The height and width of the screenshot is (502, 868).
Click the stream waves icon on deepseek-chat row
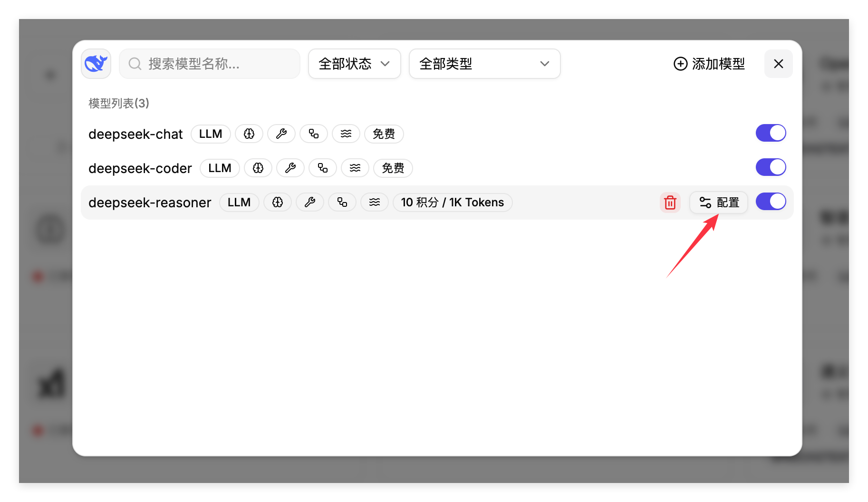(346, 134)
